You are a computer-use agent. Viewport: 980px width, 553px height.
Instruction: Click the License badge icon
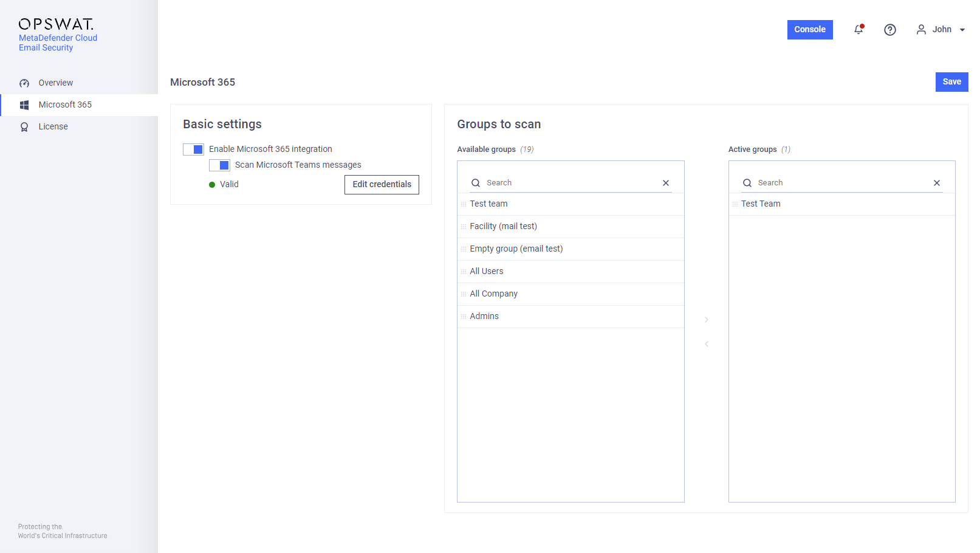coord(24,127)
